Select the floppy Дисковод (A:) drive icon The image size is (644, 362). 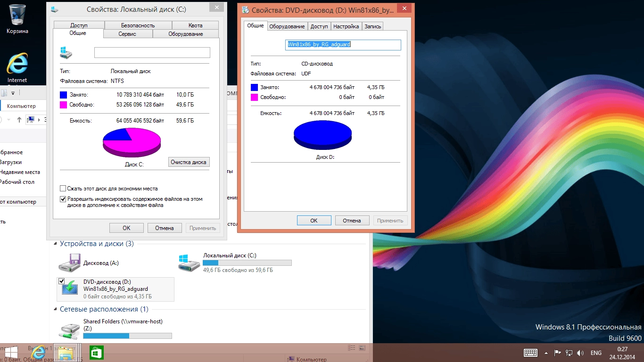pyautogui.click(x=70, y=263)
